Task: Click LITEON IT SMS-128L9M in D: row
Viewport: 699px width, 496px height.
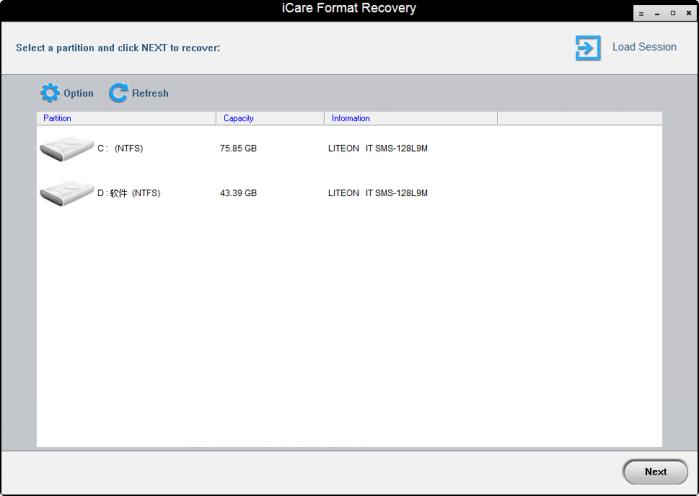Action: tap(378, 193)
